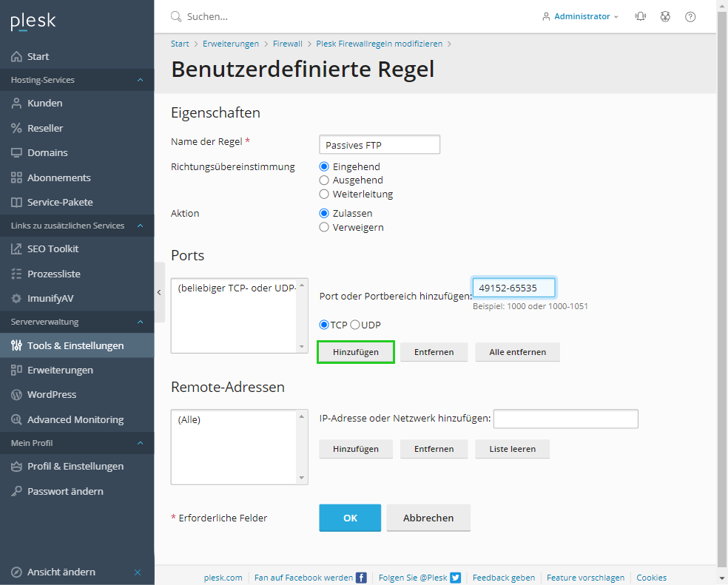Click the icon between bell and help
Screen dimensions: 728x585
point(665,17)
